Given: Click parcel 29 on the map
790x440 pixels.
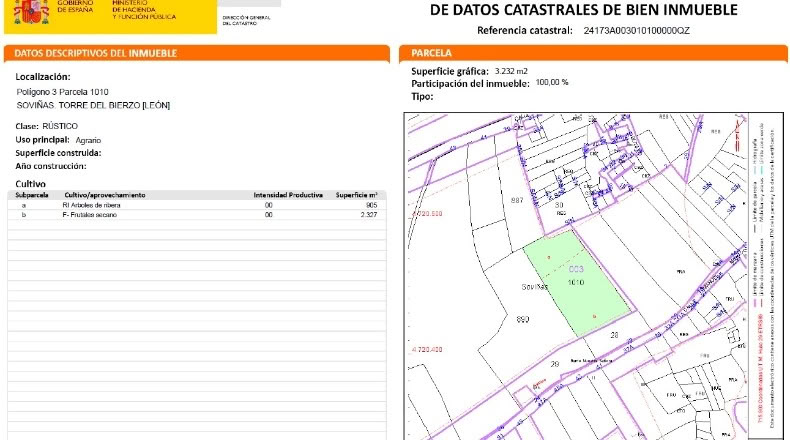Looking at the screenshot, I should pyautogui.click(x=555, y=364).
